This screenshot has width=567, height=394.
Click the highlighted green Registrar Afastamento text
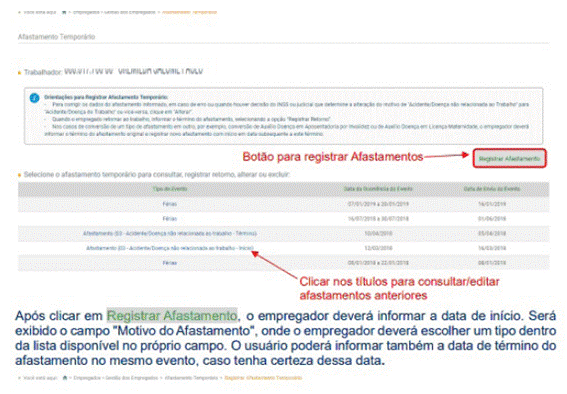pos(172,316)
